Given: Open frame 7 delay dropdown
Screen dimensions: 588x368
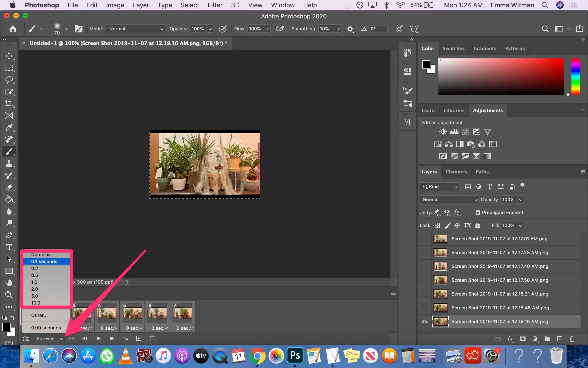Looking at the screenshot, I should coord(185,328).
